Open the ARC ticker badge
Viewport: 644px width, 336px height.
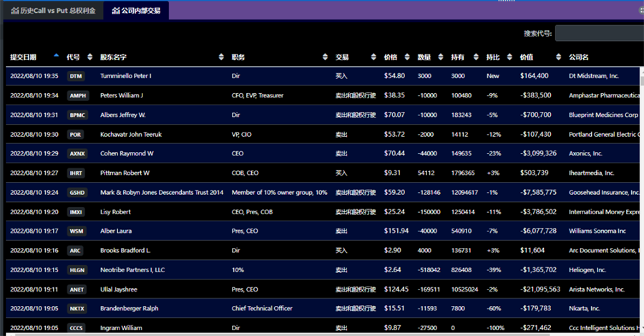75,251
